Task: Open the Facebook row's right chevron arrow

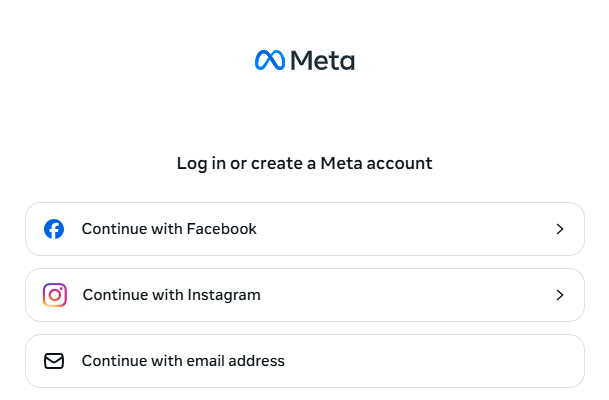Action: tap(559, 229)
